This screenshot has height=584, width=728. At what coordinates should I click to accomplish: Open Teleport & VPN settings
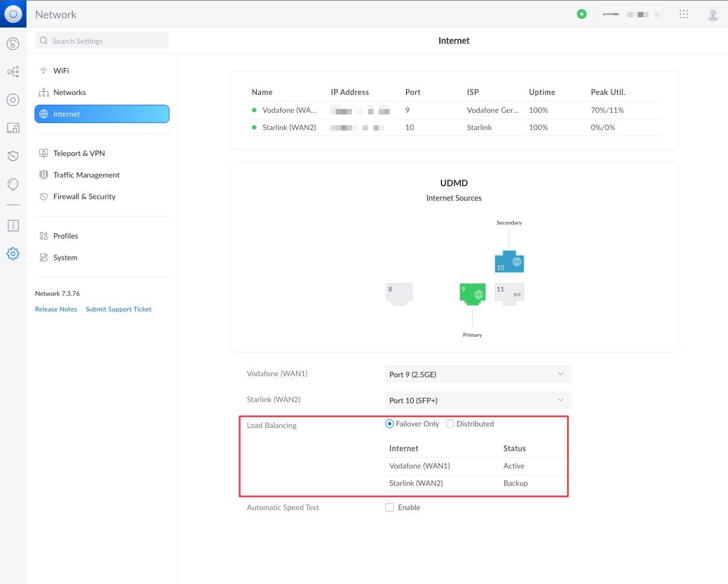[102, 153]
